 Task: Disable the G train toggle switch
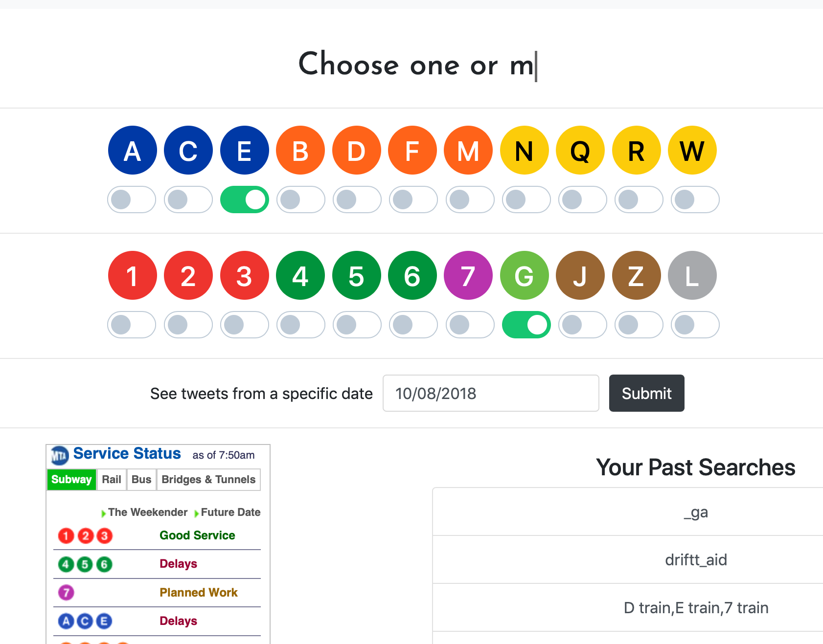pyautogui.click(x=526, y=325)
